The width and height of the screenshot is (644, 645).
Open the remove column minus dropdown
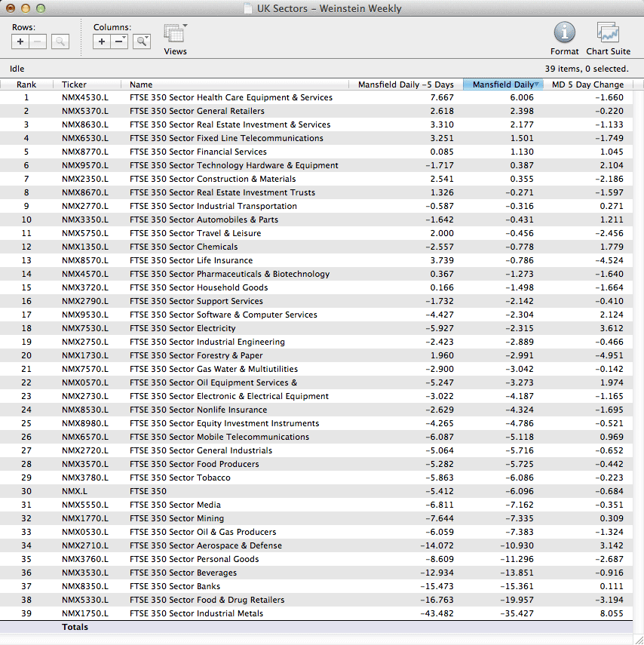click(120, 42)
